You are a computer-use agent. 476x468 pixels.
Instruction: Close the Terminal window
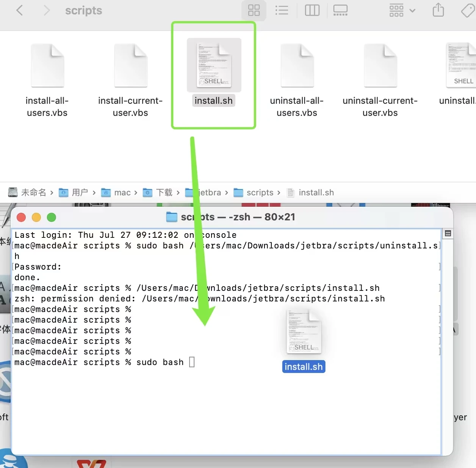21,217
